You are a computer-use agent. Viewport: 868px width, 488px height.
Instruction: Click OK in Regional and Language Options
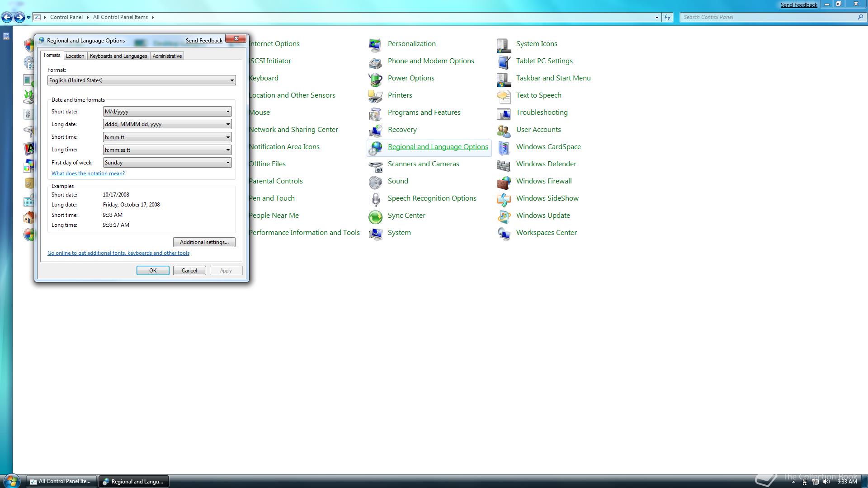153,271
